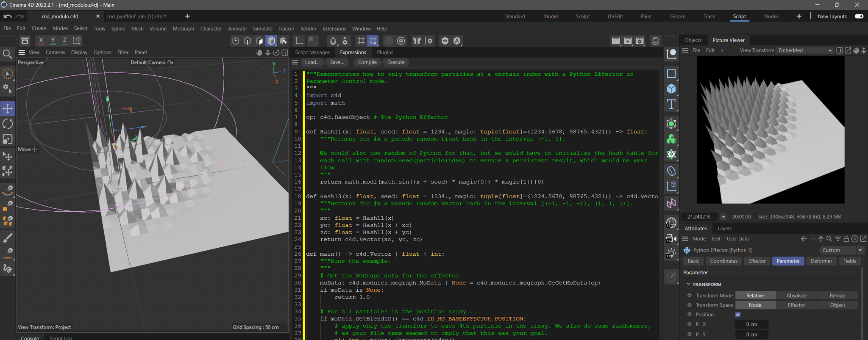Click the Execute button
868x340 pixels.
(396, 62)
